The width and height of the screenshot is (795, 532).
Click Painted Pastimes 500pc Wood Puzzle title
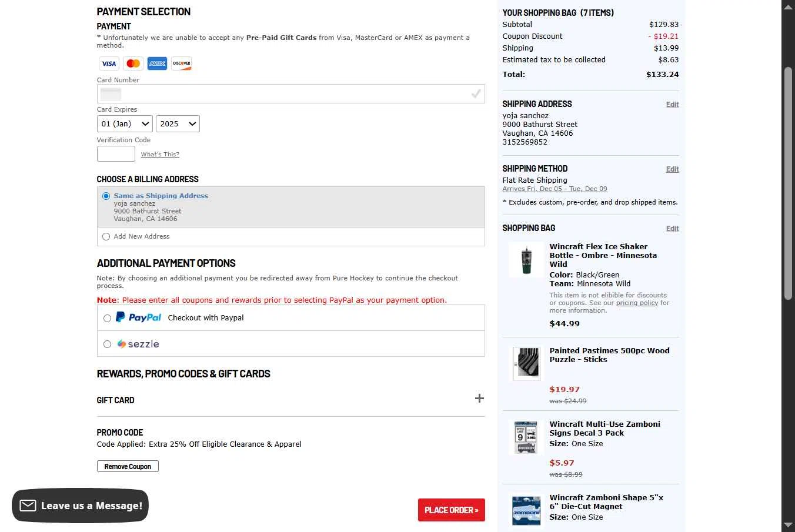[x=609, y=355]
